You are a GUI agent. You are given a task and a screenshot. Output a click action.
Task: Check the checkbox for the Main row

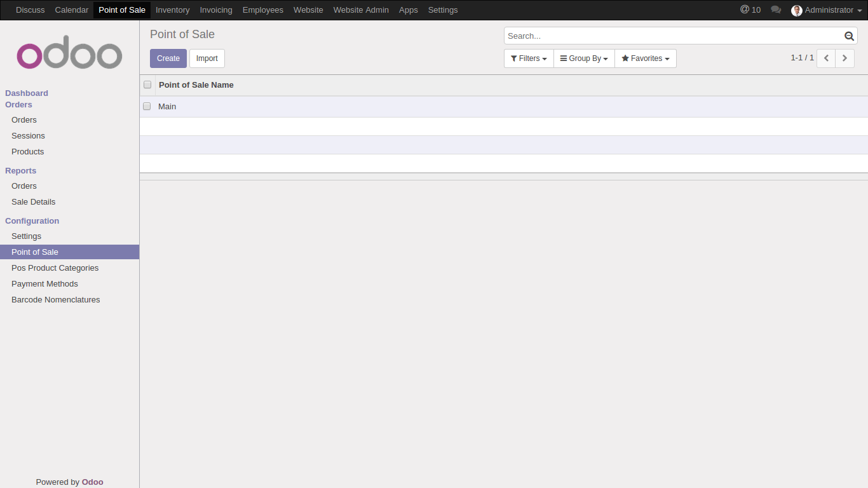coord(147,106)
